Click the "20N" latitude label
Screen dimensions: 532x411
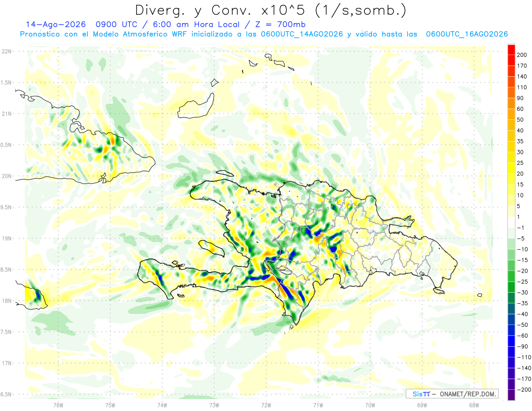[6, 176]
